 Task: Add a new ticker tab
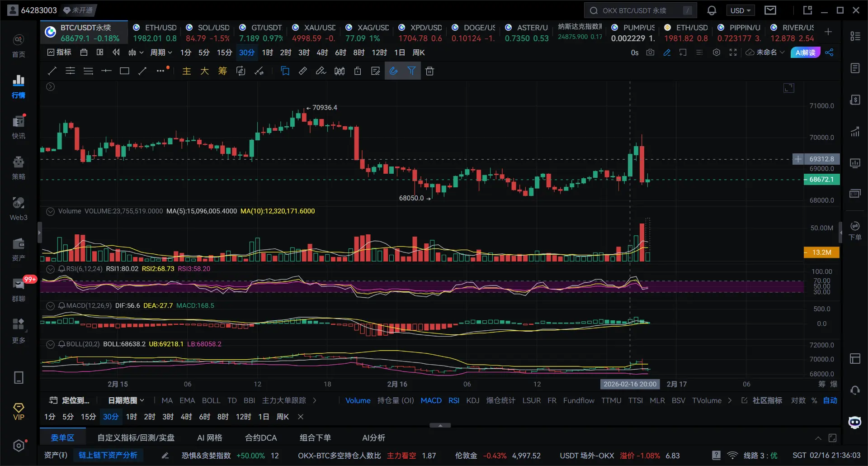click(x=828, y=32)
